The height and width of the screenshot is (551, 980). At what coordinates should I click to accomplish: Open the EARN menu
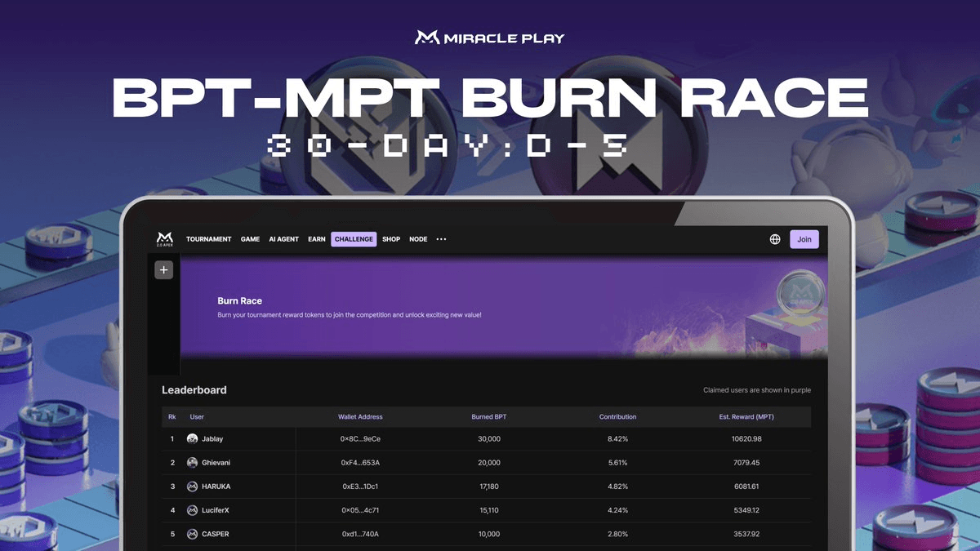(x=317, y=239)
